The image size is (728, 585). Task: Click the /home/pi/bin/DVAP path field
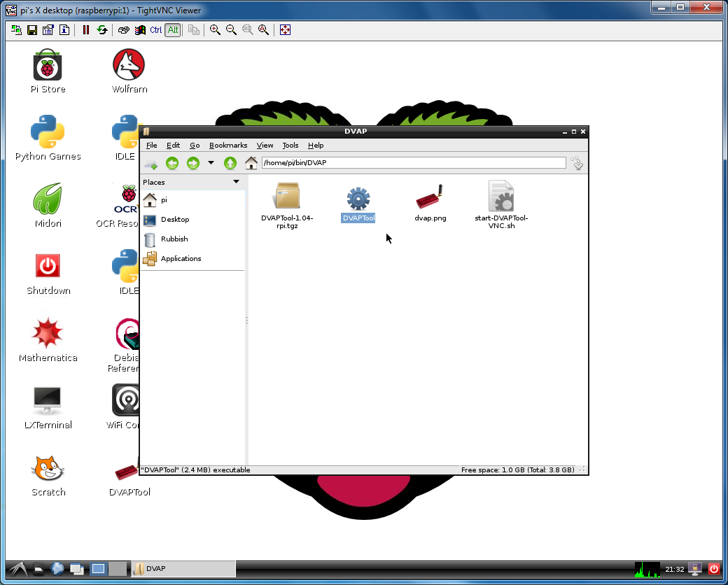[x=414, y=163]
